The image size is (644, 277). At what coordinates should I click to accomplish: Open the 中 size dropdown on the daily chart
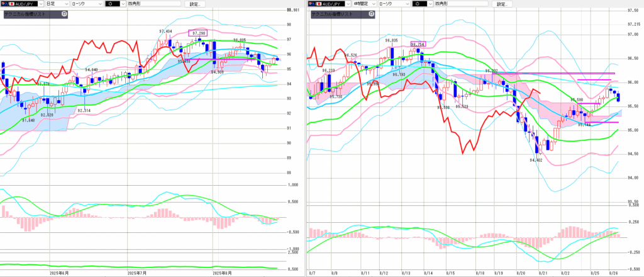click(x=114, y=4)
